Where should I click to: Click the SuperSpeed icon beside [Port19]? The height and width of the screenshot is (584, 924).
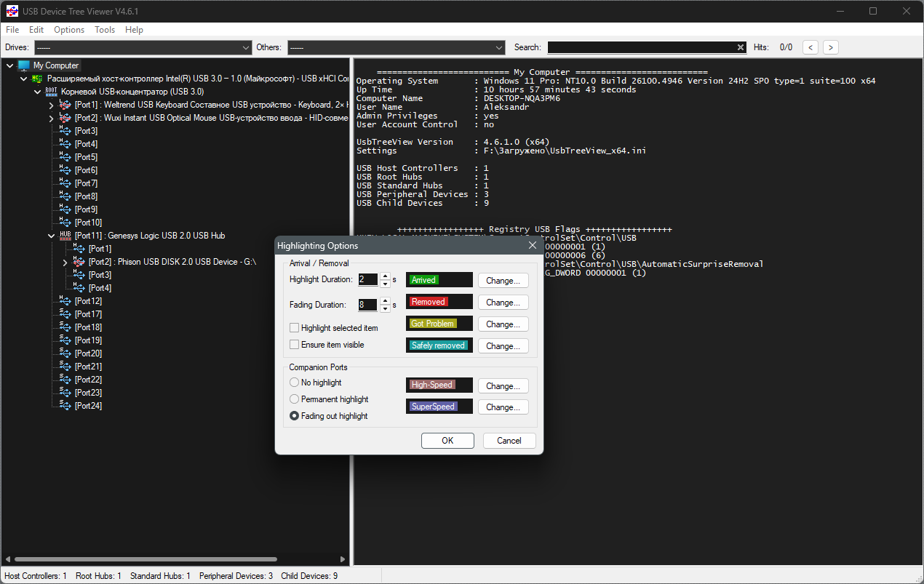tap(65, 340)
